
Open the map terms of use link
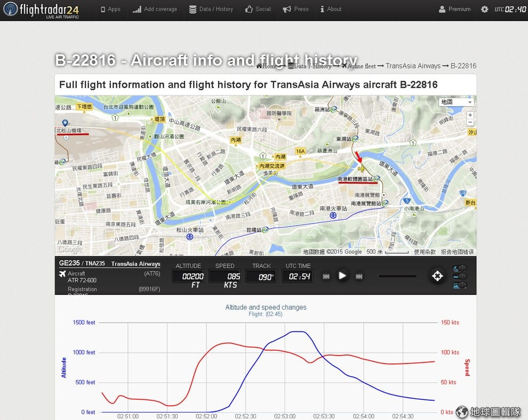[x=425, y=252]
